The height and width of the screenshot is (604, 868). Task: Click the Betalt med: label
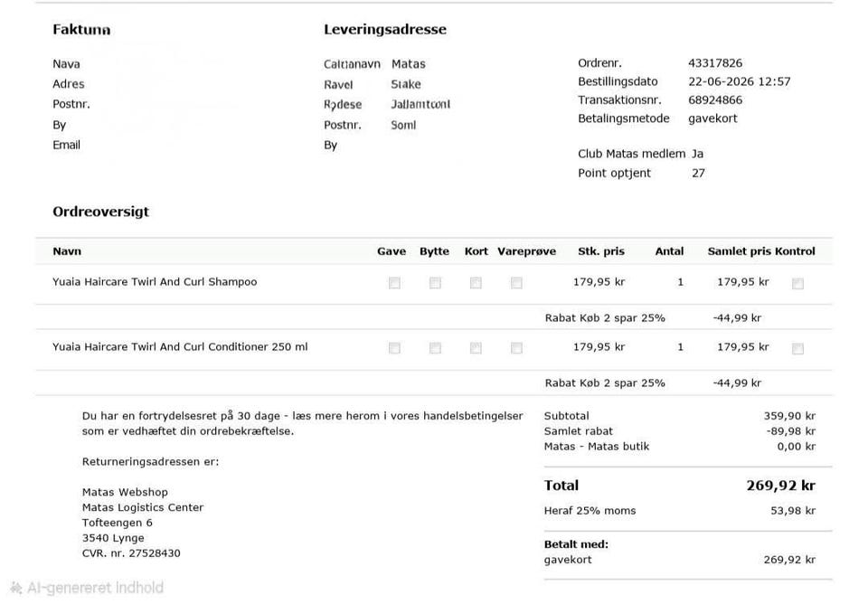point(576,544)
